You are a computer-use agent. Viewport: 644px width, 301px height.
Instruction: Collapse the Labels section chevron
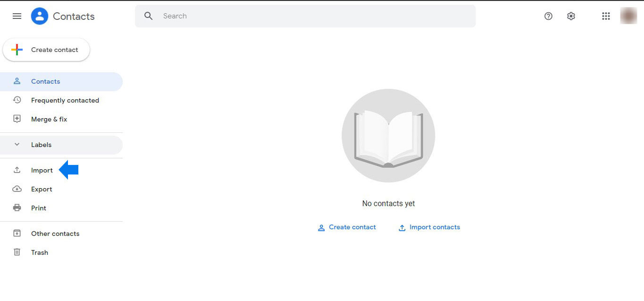[x=17, y=145]
